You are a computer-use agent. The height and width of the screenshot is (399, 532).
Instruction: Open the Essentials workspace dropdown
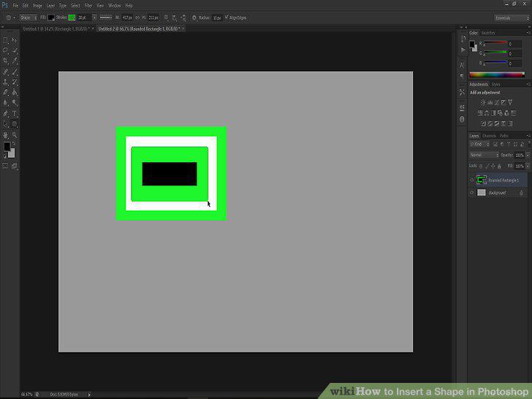[x=512, y=18]
